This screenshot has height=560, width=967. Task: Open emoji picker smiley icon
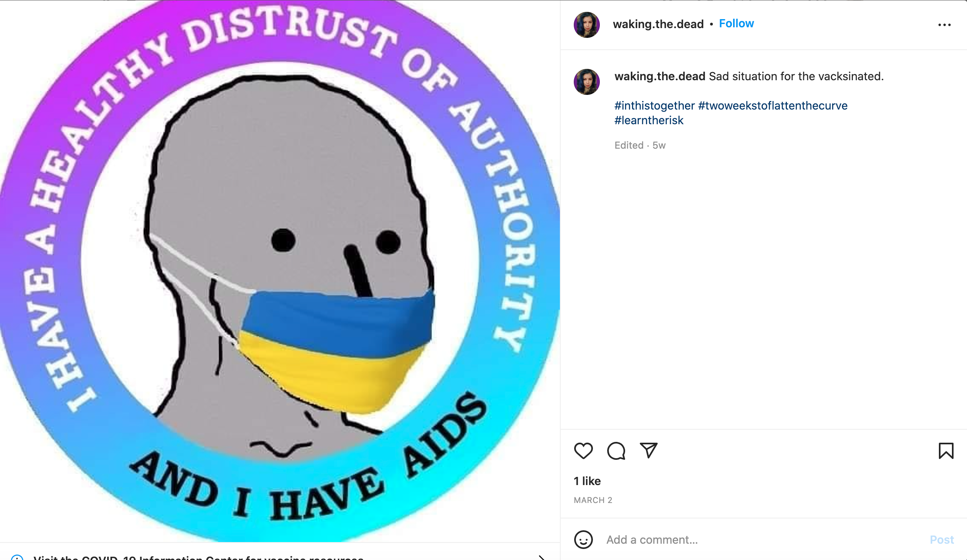click(x=583, y=540)
